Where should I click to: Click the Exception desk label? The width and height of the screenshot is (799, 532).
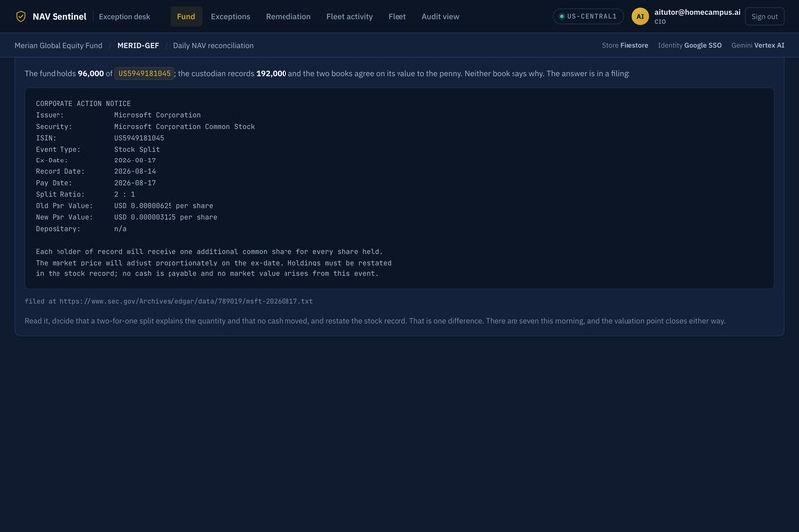pos(124,16)
